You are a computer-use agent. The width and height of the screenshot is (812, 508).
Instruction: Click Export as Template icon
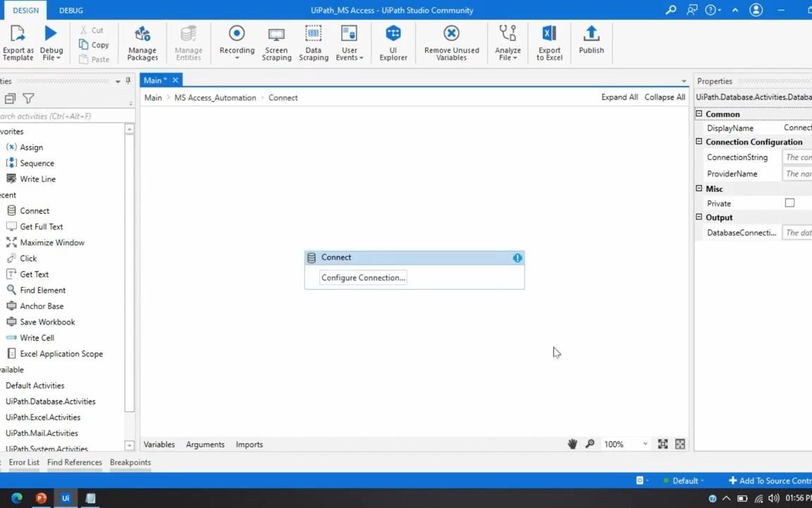[x=17, y=34]
